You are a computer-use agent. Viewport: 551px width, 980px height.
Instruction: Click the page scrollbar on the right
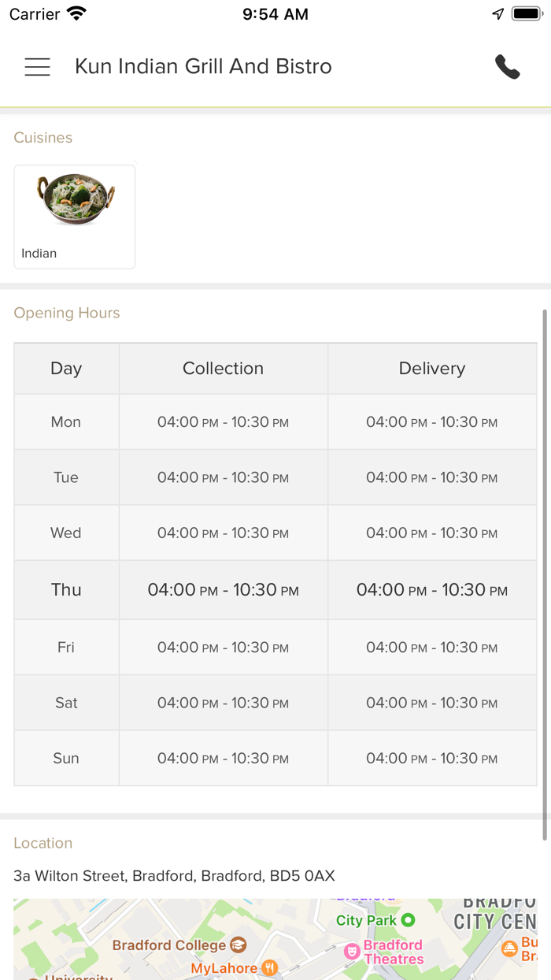click(544, 575)
